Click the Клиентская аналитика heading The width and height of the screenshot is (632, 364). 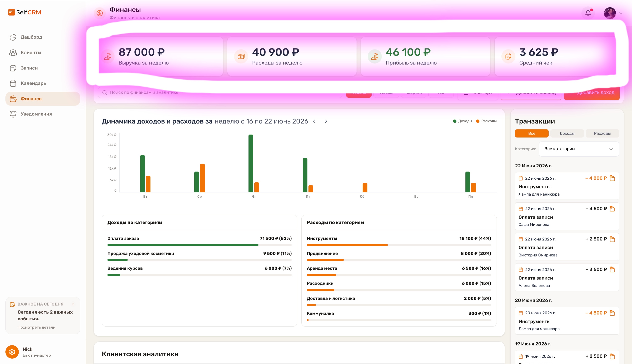[x=140, y=354]
